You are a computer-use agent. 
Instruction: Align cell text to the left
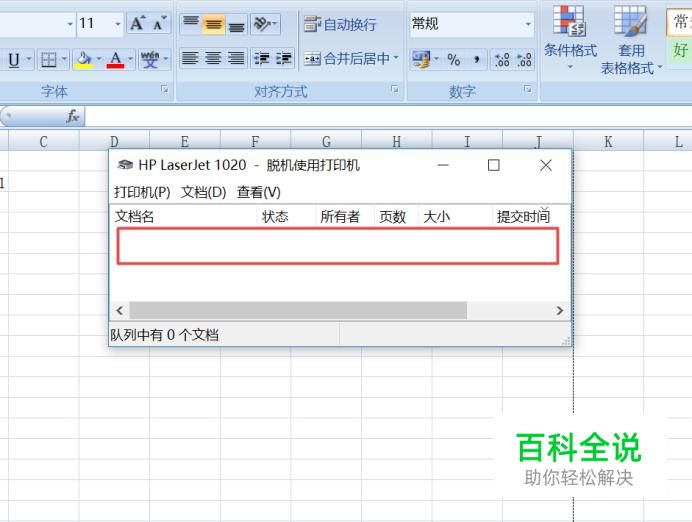pyautogui.click(x=191, y=58)
